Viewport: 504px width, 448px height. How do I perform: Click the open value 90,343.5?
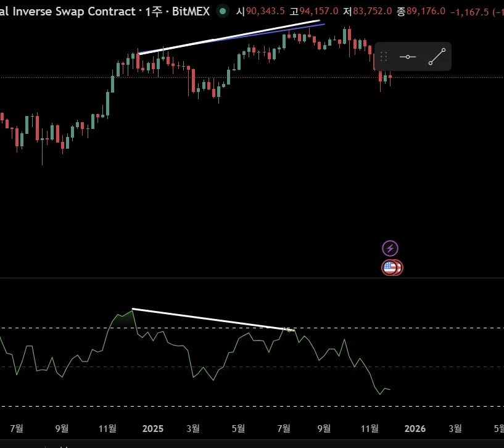[265, 11]
